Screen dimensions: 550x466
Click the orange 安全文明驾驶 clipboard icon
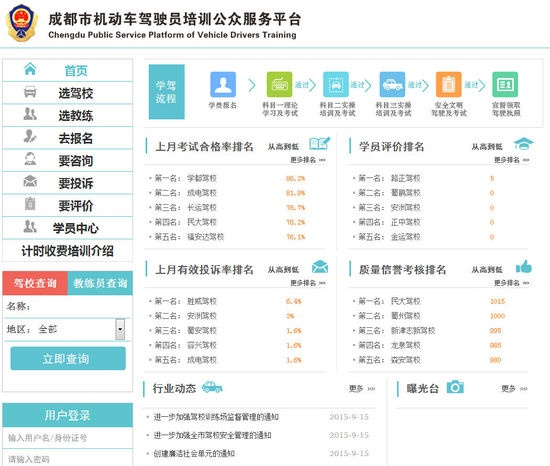point(448,85)
